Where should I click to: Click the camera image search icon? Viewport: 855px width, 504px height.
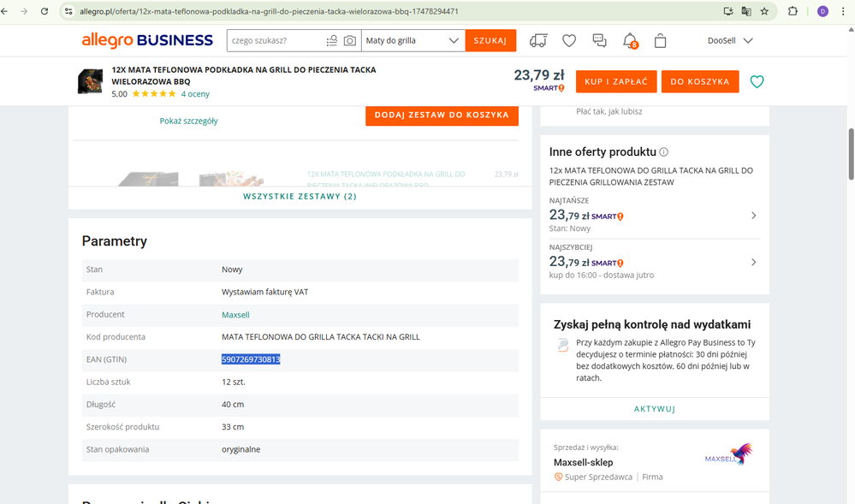coord(349,40)
